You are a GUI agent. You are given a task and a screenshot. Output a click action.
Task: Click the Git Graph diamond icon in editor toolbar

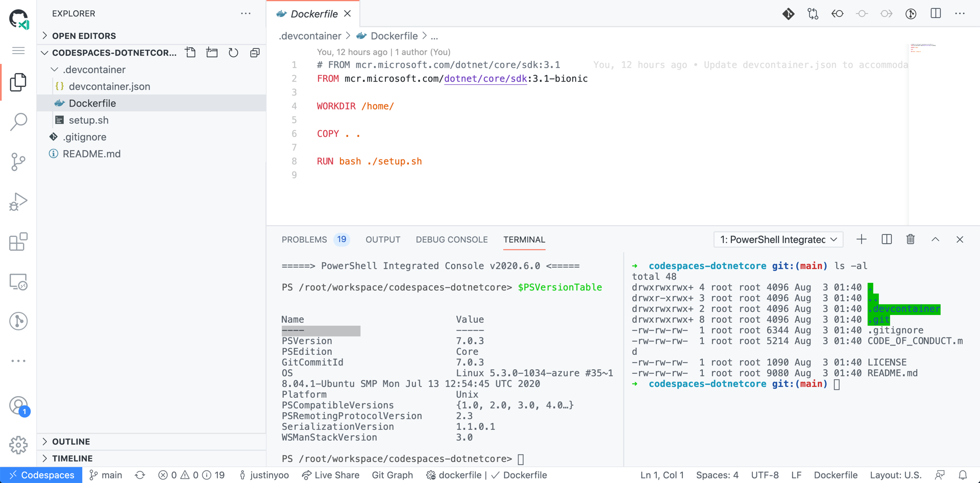click(x=788, y=14)
